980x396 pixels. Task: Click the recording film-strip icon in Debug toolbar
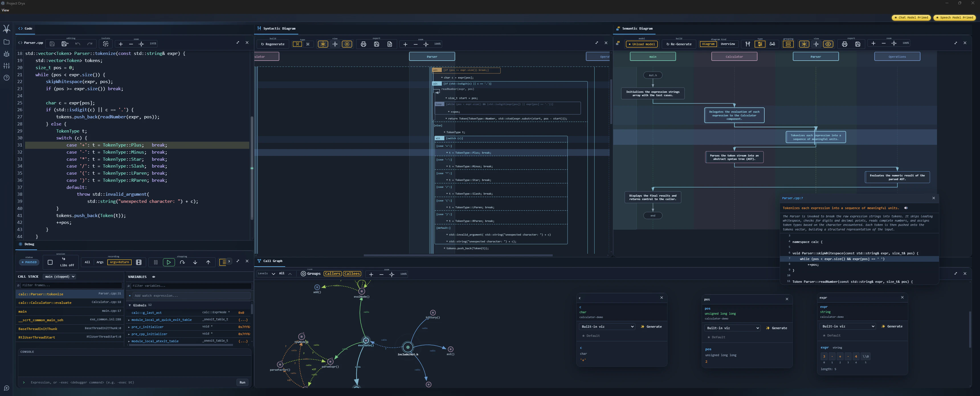tap(139, 262)
